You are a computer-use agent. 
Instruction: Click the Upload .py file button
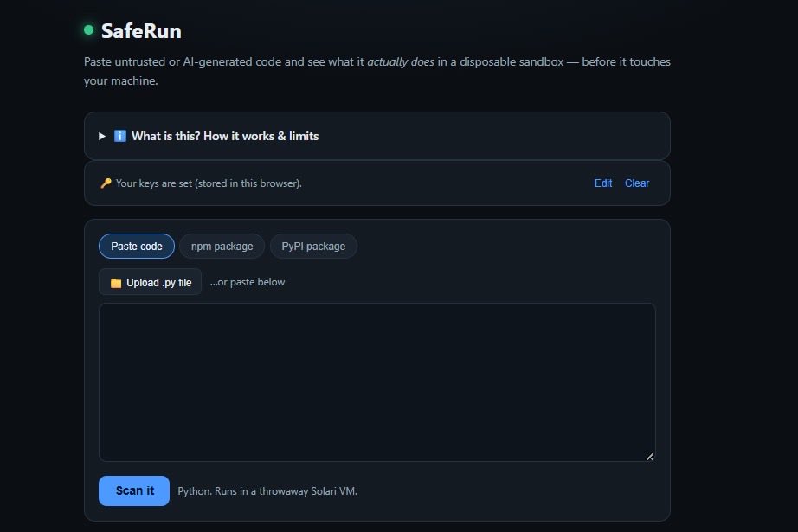tap(150, 282)
